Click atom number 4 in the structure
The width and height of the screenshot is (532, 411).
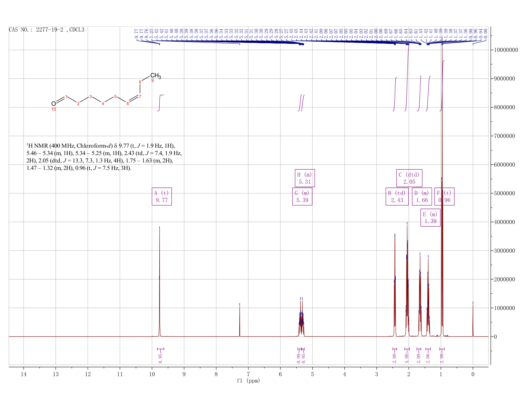click(103, 104)
